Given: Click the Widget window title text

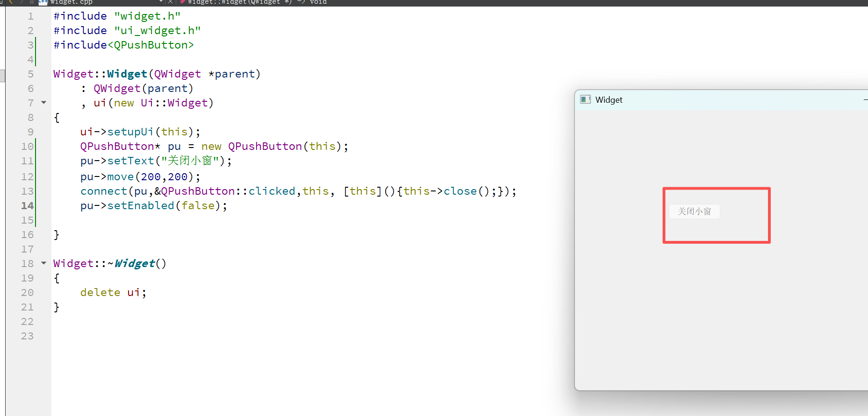Looking at the screenshot, I should [609, 100].
